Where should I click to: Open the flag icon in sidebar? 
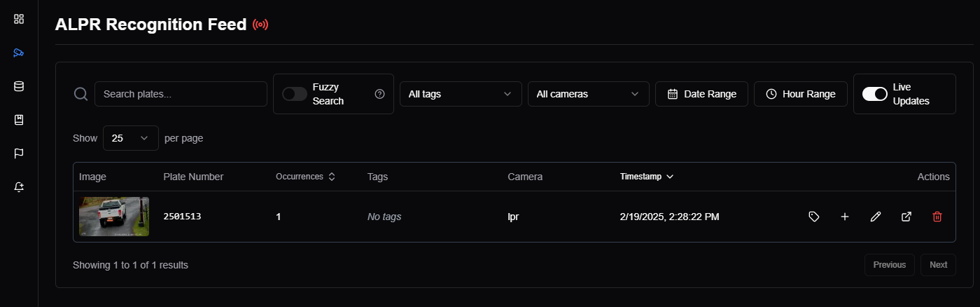click(x=19, y=153)
